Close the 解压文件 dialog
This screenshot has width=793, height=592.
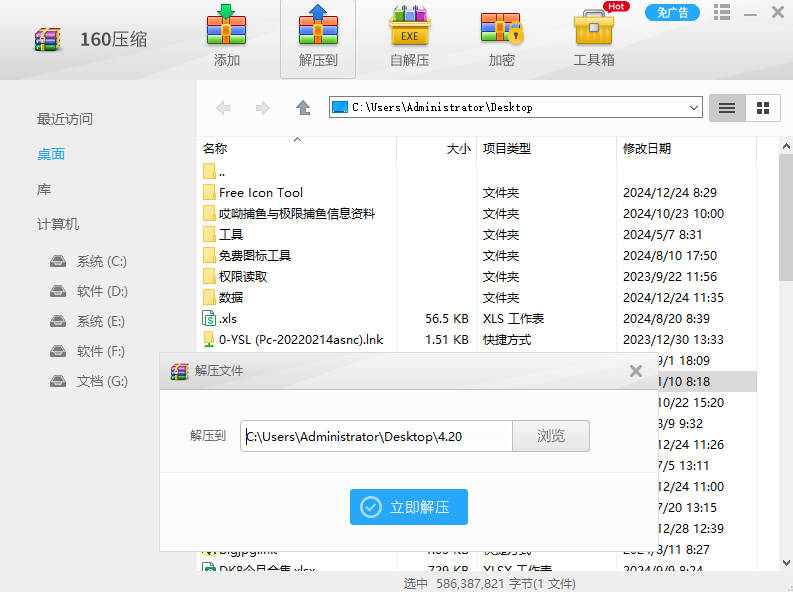tap(635, 371)
